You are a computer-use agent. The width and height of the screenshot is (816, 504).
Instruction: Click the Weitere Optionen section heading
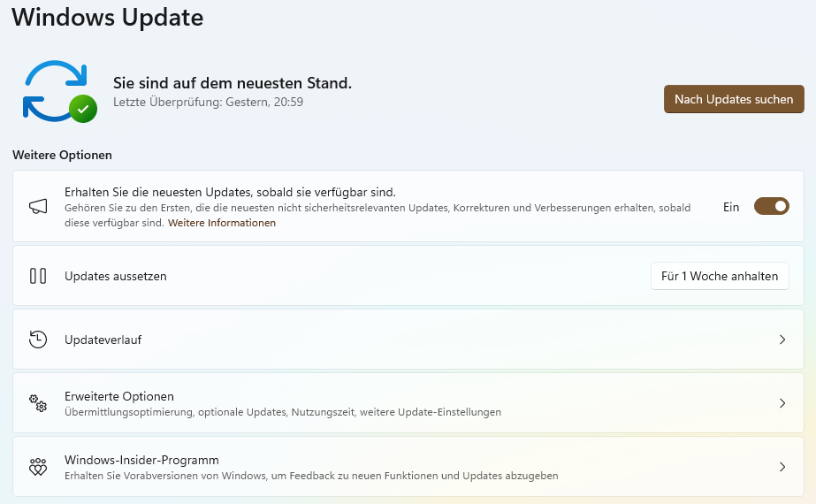63,155
